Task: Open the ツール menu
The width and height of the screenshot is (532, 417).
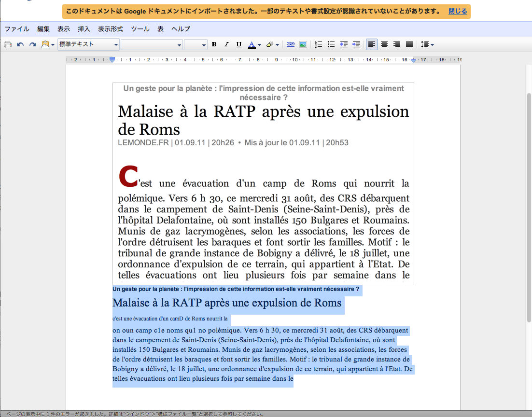Action: click(140, 29)
